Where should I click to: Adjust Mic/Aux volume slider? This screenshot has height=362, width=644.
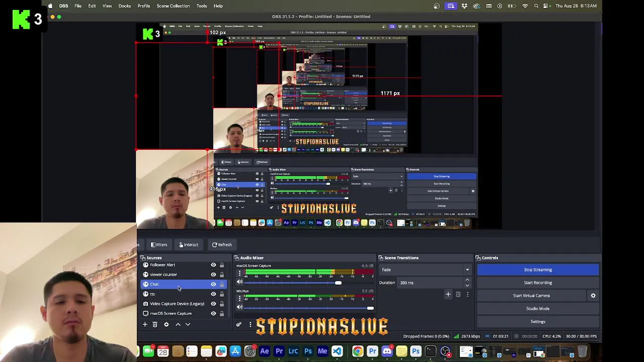[371, 308]
